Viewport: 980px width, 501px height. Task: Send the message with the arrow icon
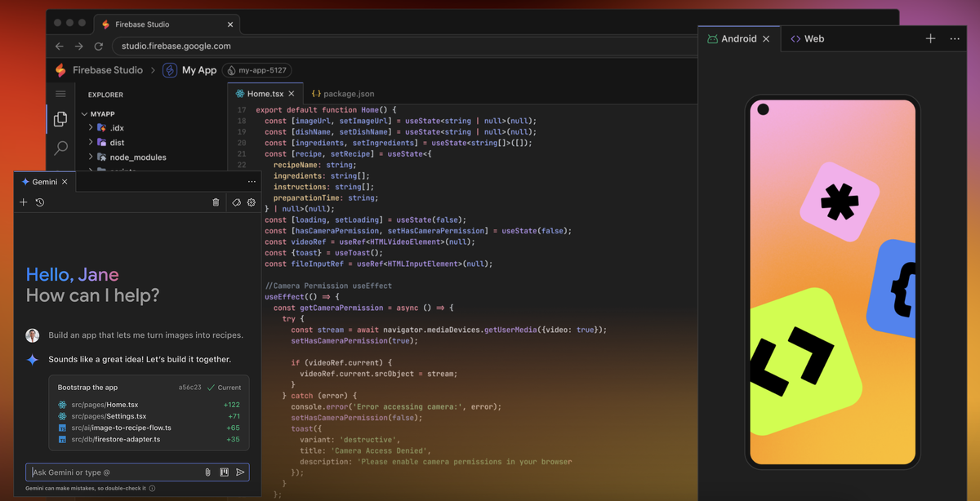pos(240,472)
